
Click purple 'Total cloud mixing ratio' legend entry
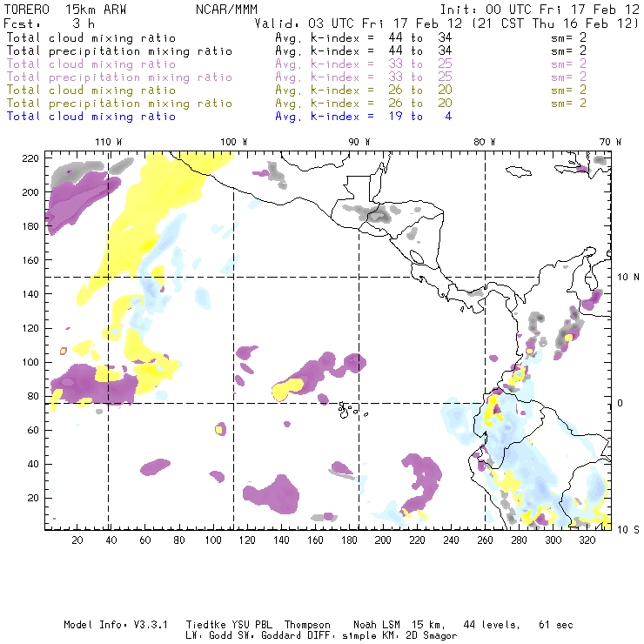tap(91, 64)
